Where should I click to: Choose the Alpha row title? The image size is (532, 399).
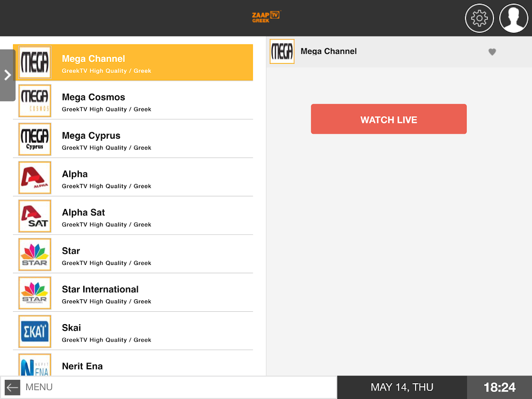click(75, 174)
